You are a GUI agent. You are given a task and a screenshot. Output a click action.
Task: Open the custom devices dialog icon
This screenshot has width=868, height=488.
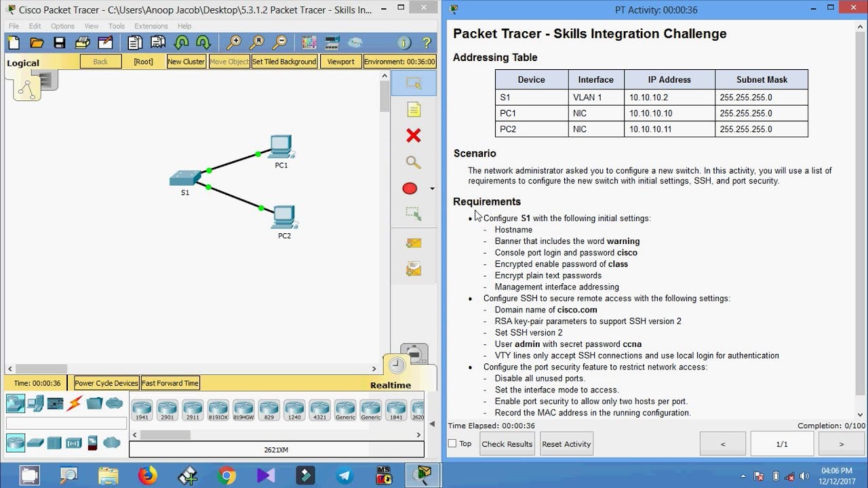(332, 43)
